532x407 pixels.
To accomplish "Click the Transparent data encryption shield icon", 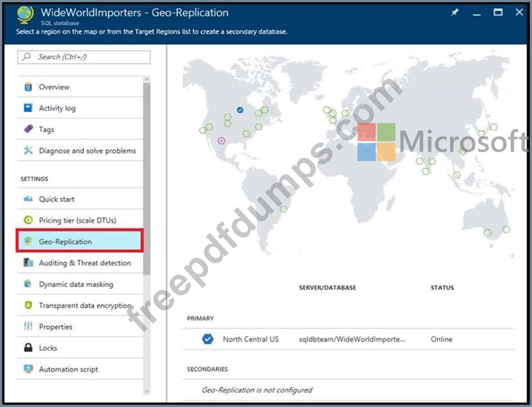I will (28, 305).
